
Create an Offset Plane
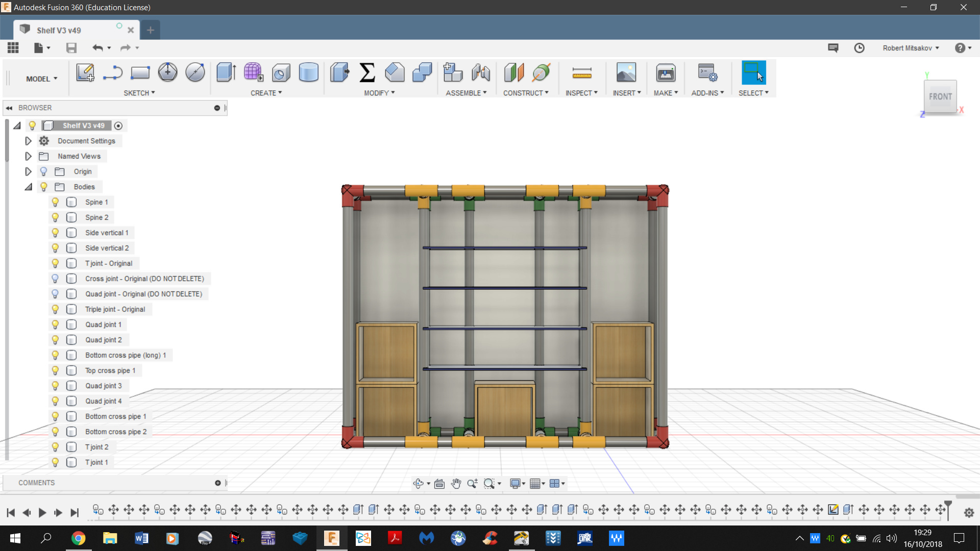click(514, 72)
